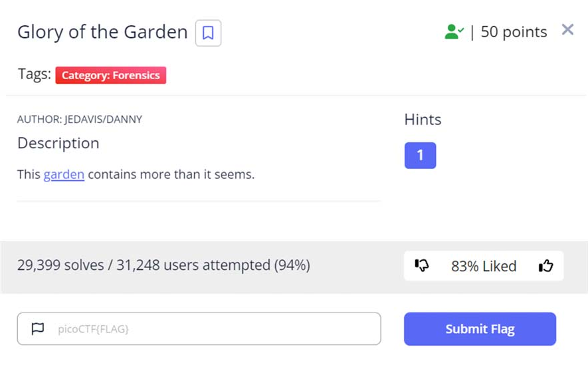Click the green solved-user checkmark icon
Viewport: 588px width, 365px height.
coord(454,32)
